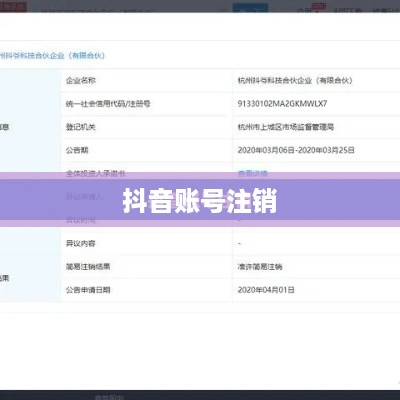
Task: Open the blue company name link at top
Action: pyautogui.click(x=53, y=55)
